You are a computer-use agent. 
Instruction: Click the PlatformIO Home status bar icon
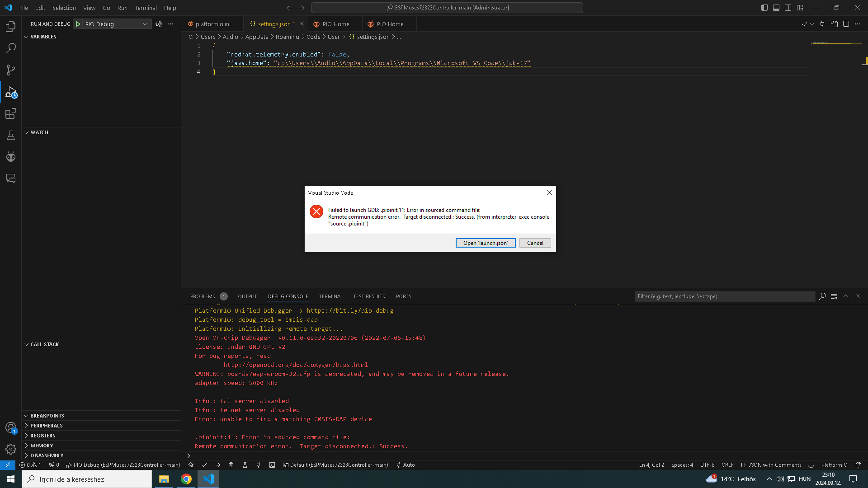191,465
